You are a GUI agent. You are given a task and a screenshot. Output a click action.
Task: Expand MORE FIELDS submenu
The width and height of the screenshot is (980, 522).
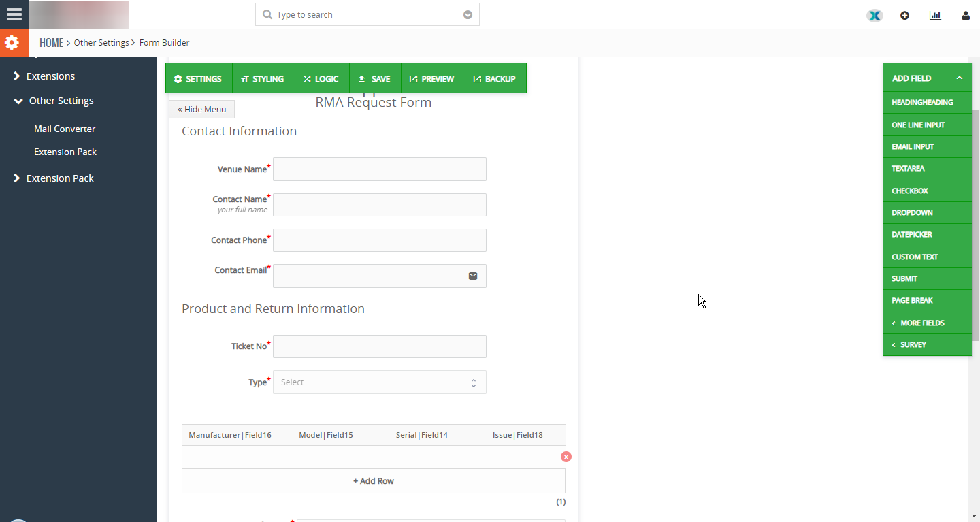[x=928, y=323]
